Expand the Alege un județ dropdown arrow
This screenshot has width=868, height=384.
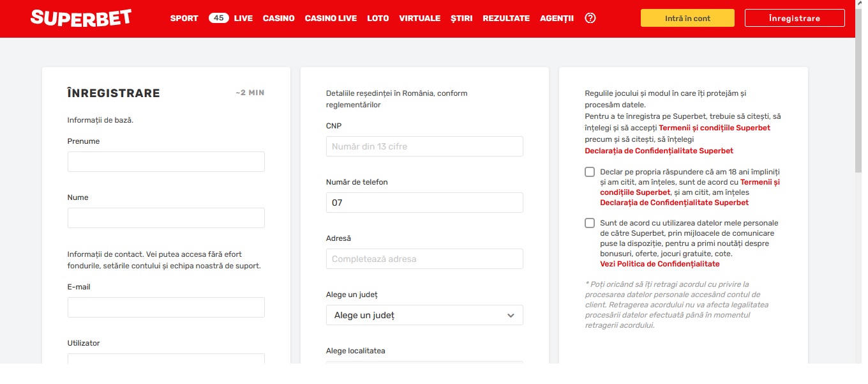[x=511, y=316]
